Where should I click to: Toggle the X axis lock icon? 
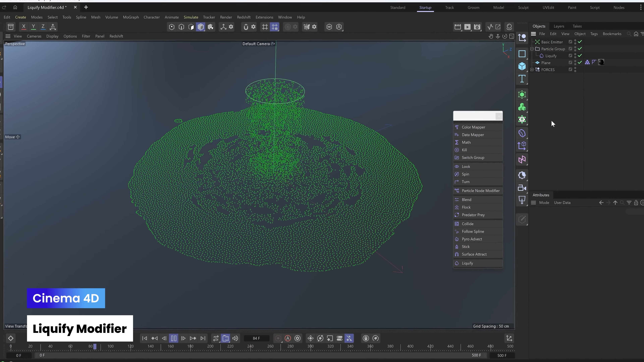coord(24,27)
